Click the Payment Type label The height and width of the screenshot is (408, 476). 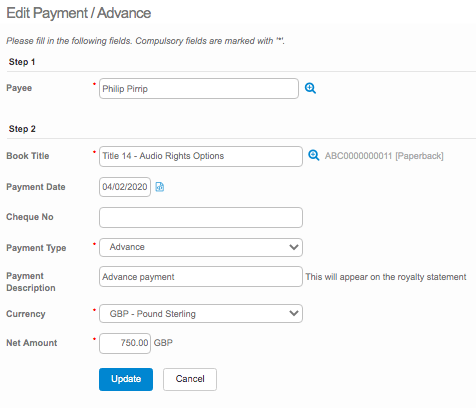coord(36,248)
